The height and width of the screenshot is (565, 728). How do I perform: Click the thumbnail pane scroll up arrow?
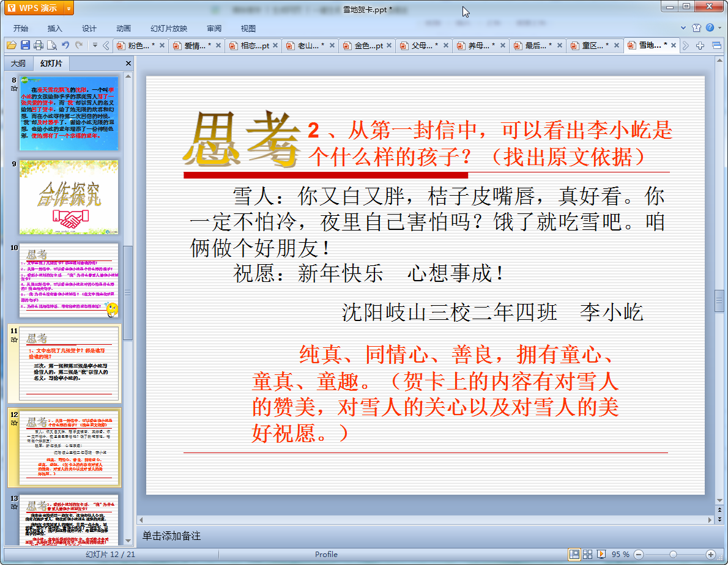128,76
